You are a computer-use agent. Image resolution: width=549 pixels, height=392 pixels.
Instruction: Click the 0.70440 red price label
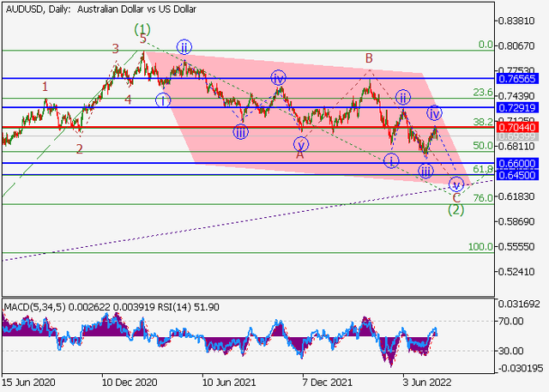pos(521,127)
